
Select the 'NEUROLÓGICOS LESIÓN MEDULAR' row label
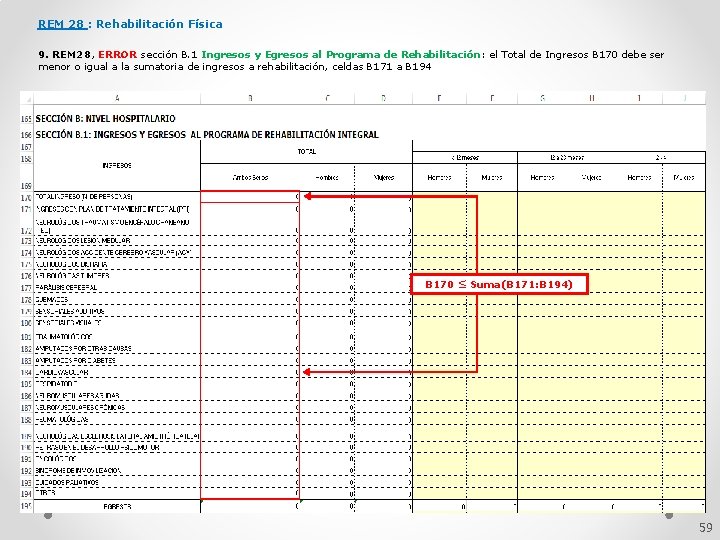[83, 241]
